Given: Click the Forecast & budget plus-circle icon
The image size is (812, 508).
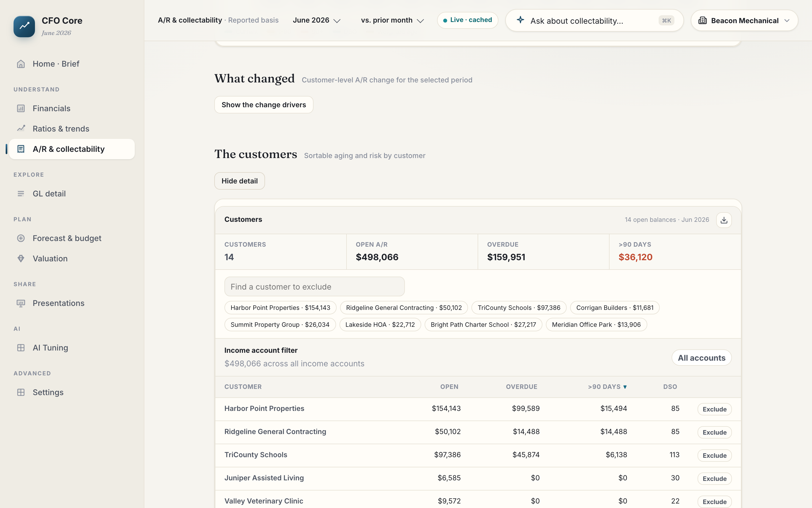Looking at the screenshot, I should (x=21, y=238).
